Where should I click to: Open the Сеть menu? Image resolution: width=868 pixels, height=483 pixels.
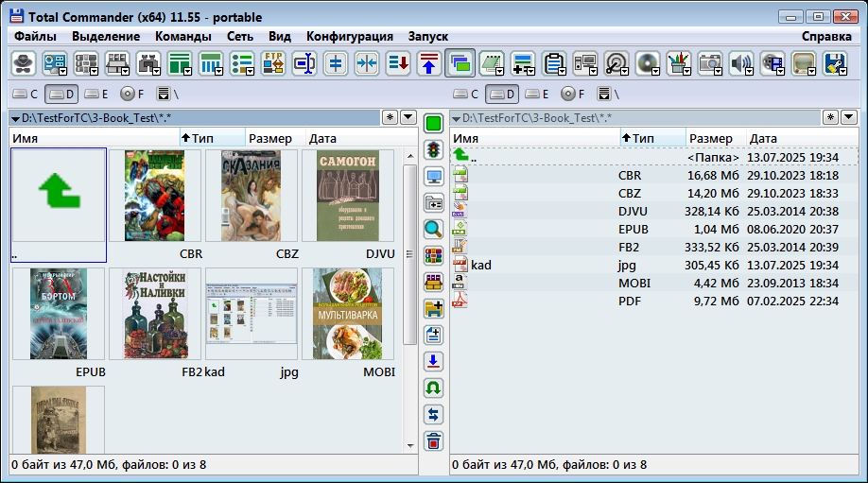(x=240, y=37)
